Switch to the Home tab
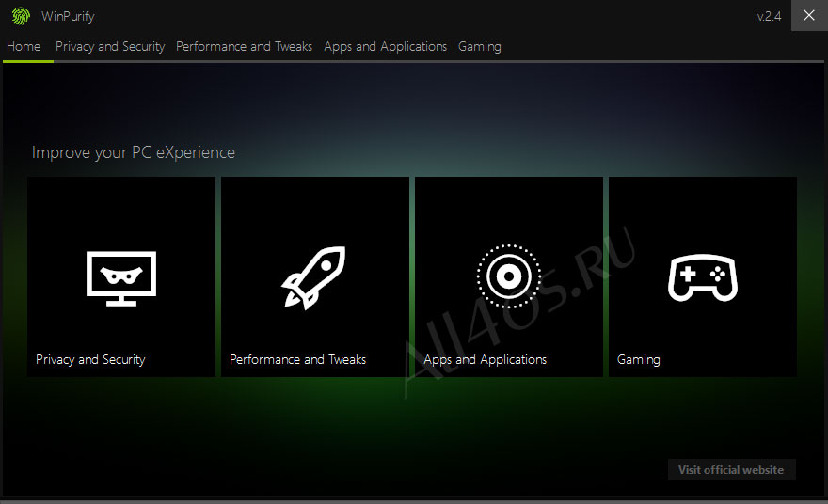 tap(24, 46)
